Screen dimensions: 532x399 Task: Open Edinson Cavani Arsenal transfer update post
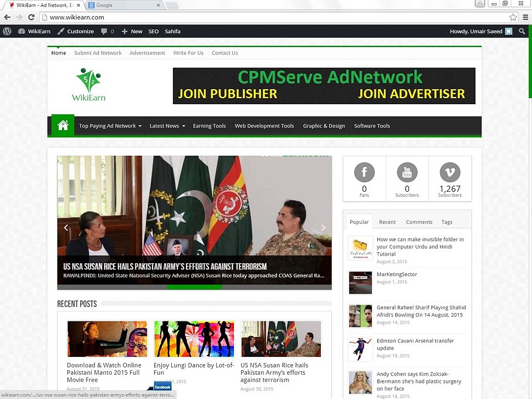[415, 344]
